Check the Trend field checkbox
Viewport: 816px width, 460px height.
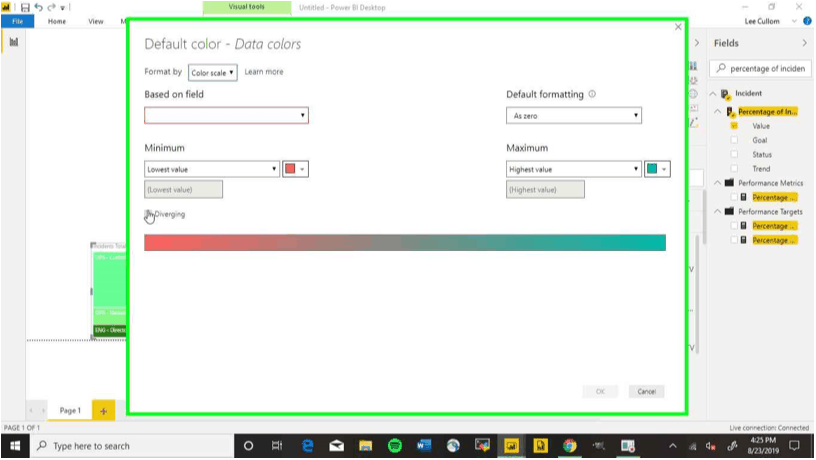pyautogui.click(x=734, y=169)
